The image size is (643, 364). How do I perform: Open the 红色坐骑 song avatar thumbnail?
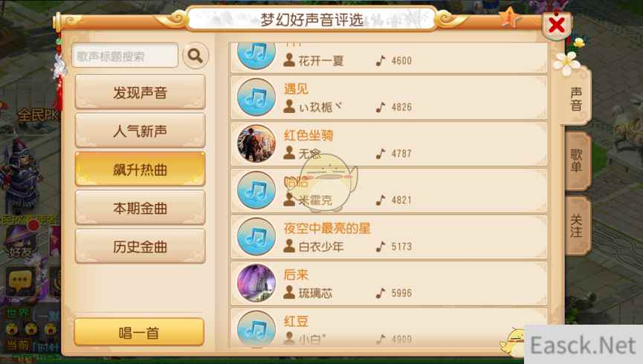(256, 143)
